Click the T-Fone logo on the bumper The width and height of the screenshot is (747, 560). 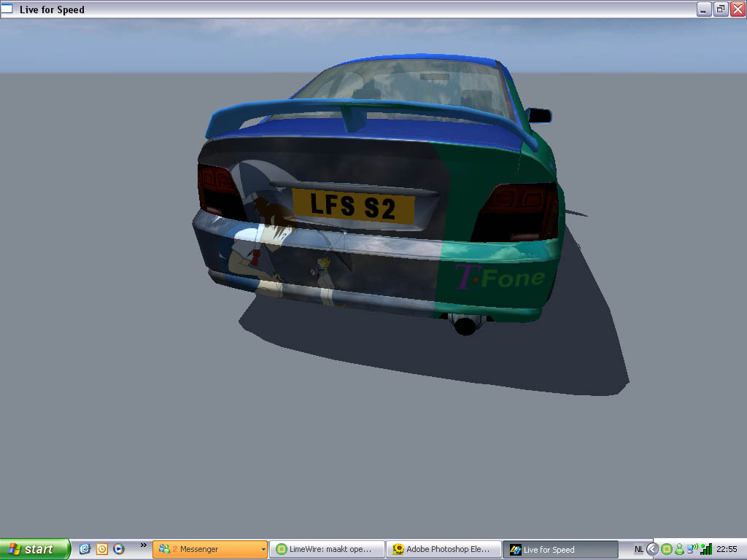pyautogui.click(x=500, y=277)
